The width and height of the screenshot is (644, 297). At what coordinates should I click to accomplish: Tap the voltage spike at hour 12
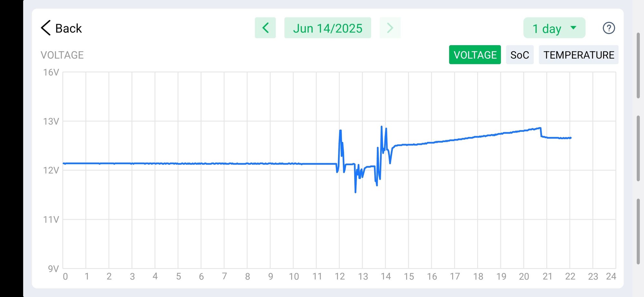(340, 130)
